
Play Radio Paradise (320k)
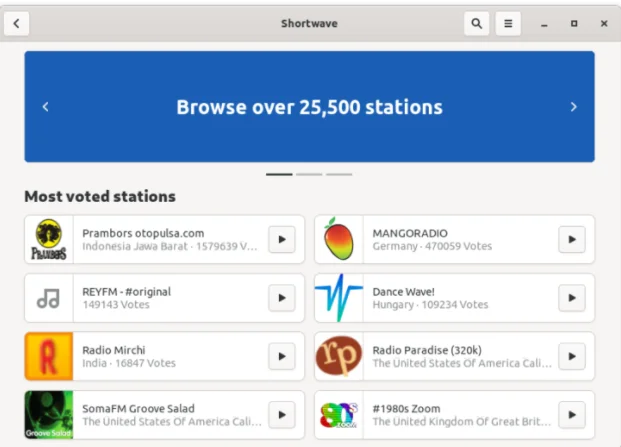[x=571, y=356]
